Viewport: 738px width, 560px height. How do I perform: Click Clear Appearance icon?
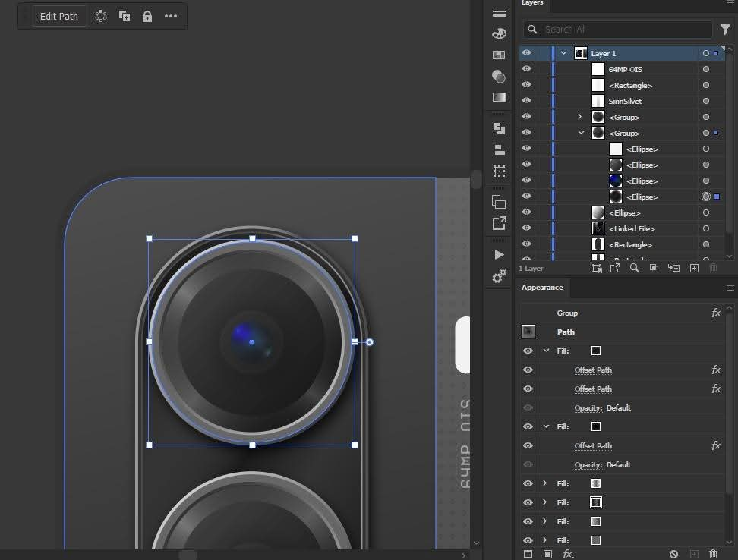coord(673,555)
